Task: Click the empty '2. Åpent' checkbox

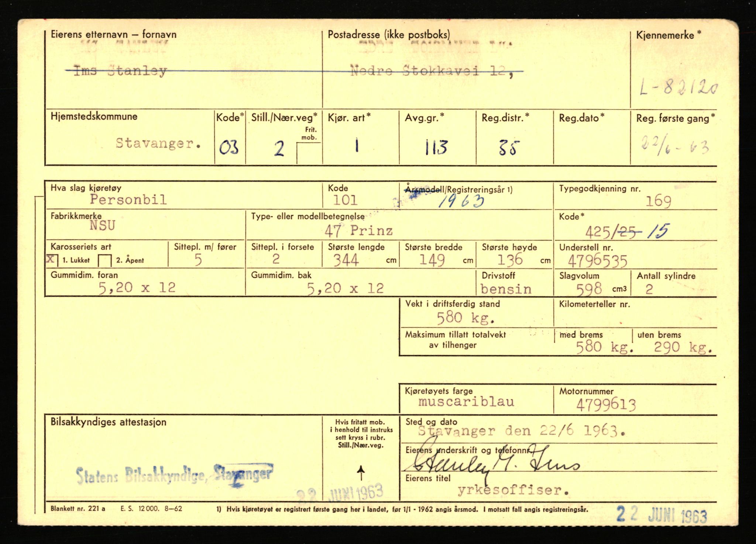Action: 105,260
